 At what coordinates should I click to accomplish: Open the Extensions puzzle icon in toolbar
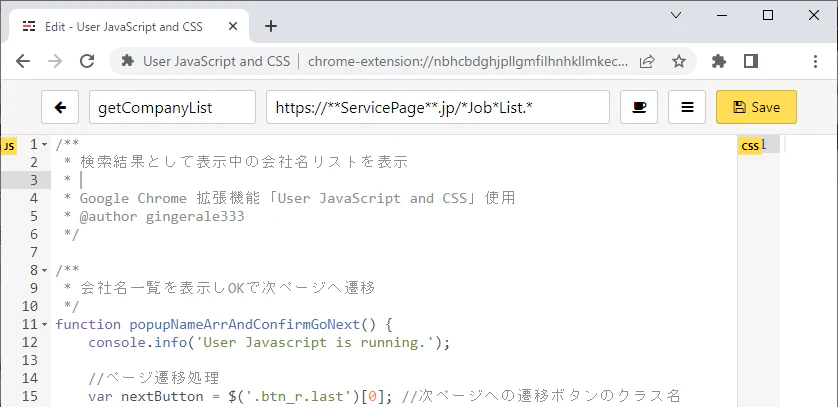click(x=719, y=61)
